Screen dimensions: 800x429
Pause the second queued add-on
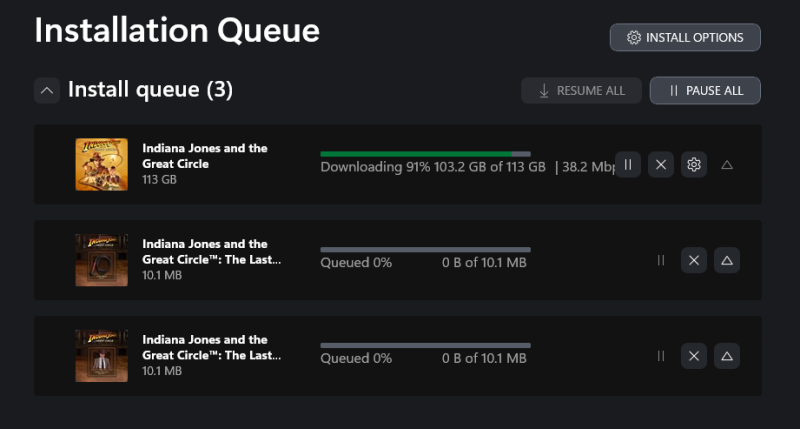(660, 260)
